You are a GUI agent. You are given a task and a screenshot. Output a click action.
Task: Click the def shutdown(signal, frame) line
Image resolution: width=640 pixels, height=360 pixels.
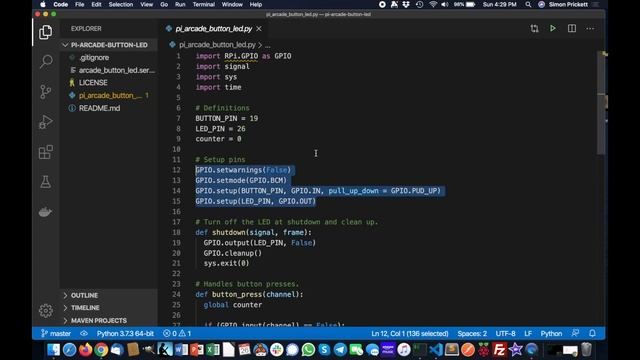point(253,232)
